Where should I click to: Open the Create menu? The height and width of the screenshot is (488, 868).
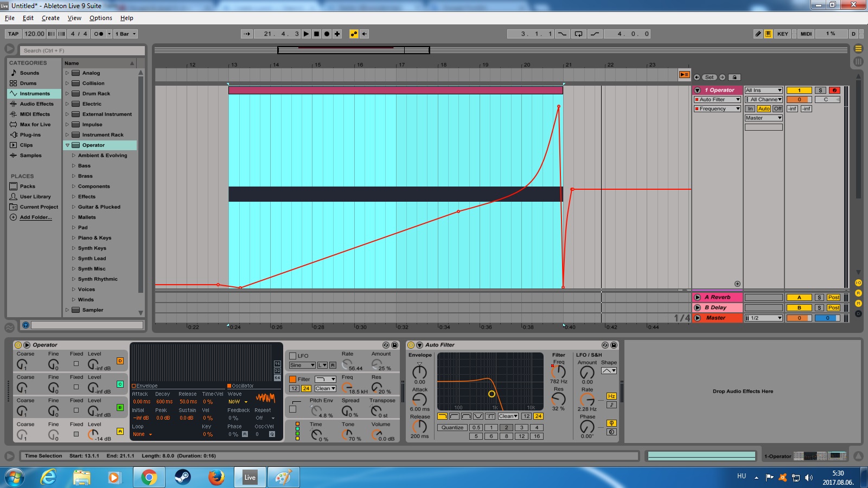pyautogui.click(x=50, y=18)
